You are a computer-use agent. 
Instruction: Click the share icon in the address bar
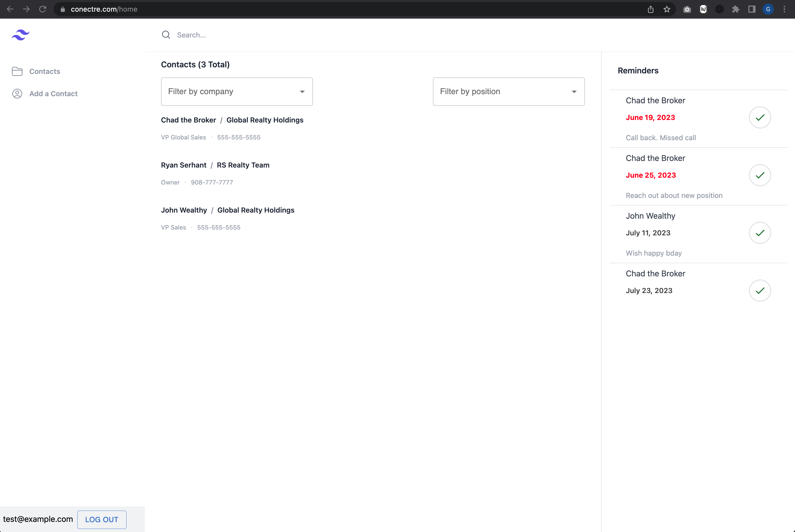(650, 9)
